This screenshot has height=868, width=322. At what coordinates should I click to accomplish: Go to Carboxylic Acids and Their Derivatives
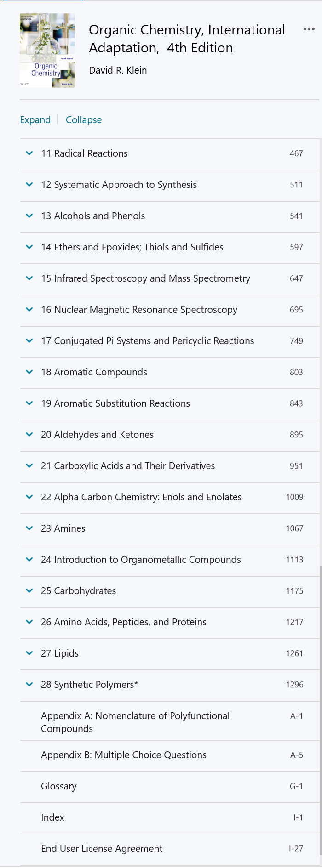tap(128, 466)
